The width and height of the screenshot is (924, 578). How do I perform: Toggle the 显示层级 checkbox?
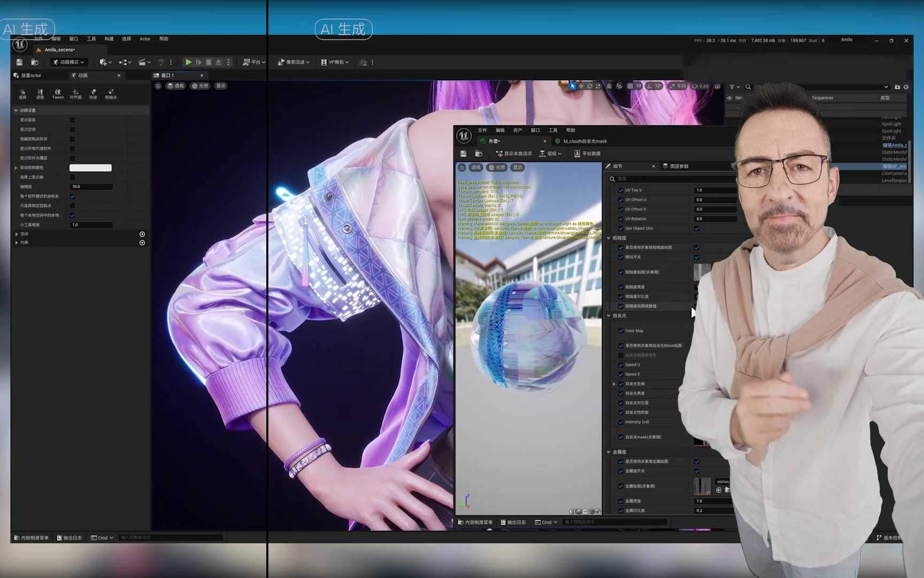[72, 120]
